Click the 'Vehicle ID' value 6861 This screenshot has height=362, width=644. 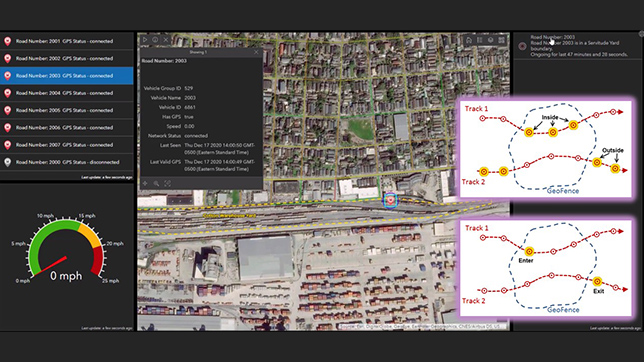tap(190, 107)
